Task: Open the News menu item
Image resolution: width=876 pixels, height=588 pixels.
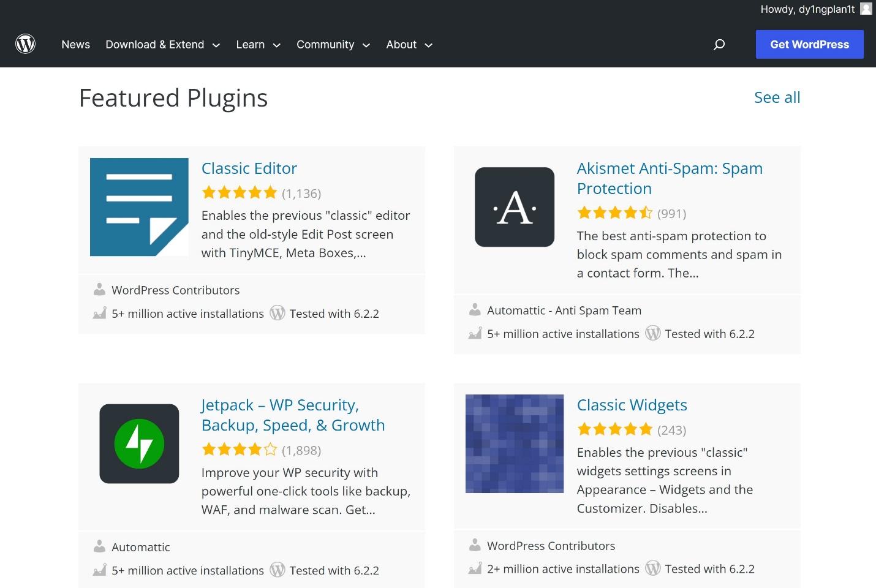Action: (x=75, y=45)
